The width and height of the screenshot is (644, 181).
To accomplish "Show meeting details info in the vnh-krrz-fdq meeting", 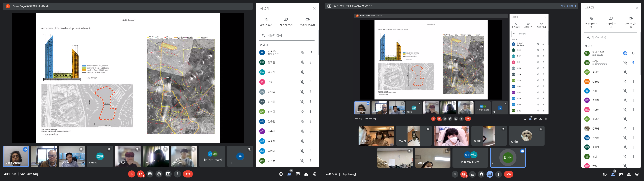I will (281, 174).
